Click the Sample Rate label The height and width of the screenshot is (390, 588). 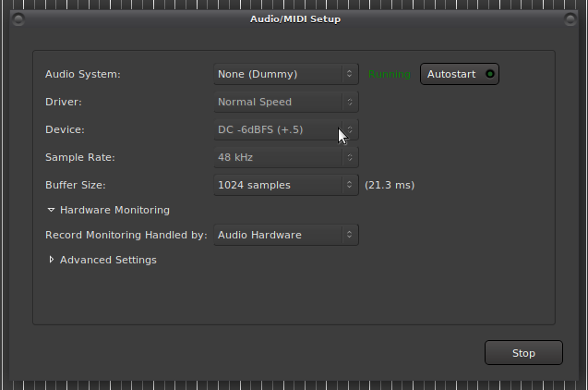click(79, 157)
